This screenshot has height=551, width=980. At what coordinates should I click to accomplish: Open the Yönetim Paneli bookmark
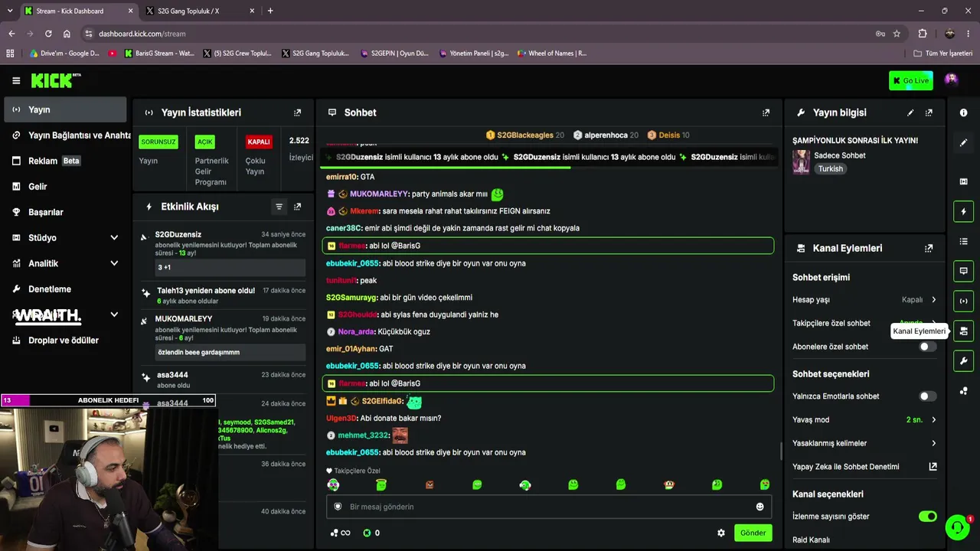coord(474,54)
